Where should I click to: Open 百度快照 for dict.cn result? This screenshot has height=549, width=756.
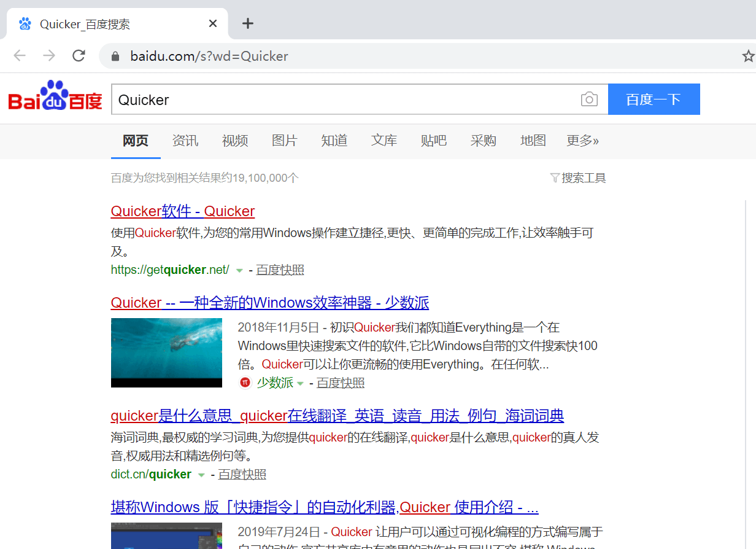[242, 474]
